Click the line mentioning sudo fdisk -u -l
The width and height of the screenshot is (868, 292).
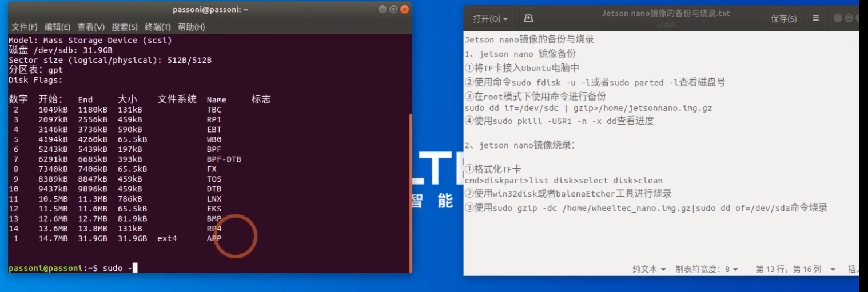(595, 82)
